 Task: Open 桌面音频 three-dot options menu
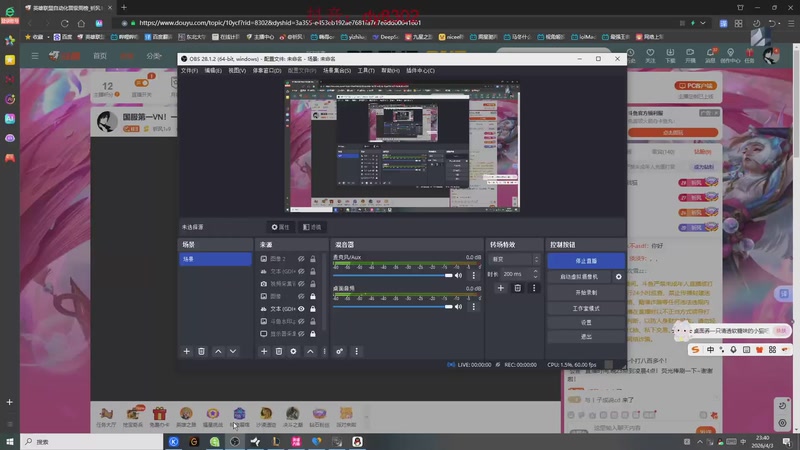(x=473, y=307)
